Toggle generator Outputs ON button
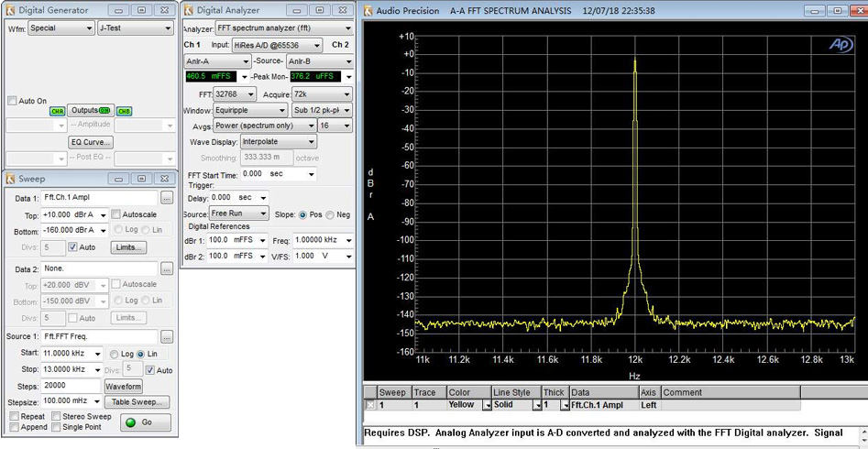This screenshot has width=868, height=449. 92,110
